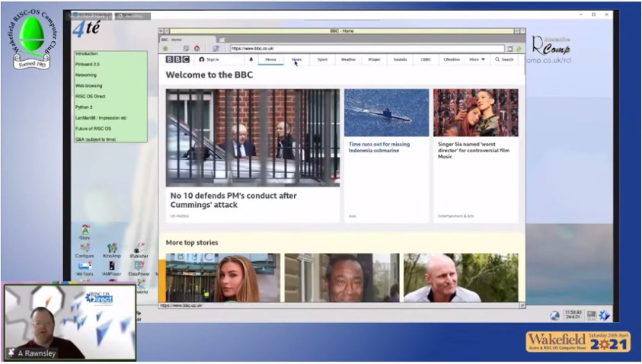Open the BBC More dropdown menu

477,59
